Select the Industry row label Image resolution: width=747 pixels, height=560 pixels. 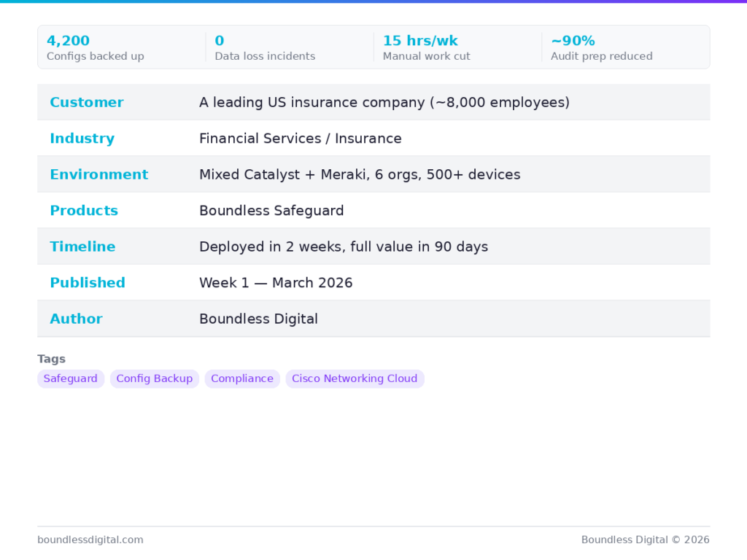coord(82,139)
